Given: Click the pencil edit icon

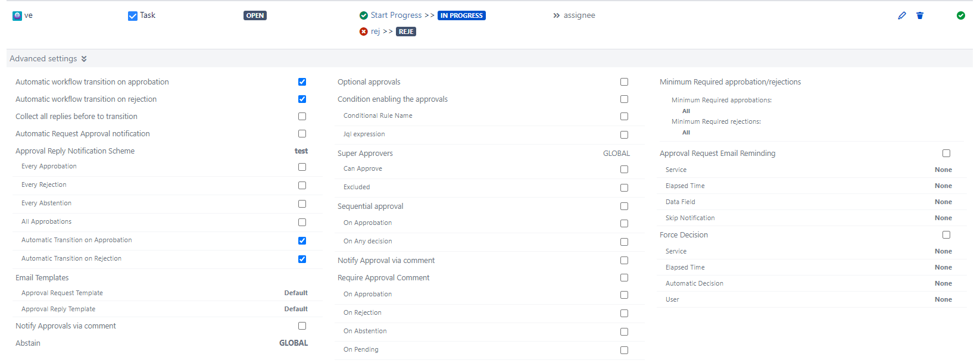Looking at the screenshot, I should point(902,15).
